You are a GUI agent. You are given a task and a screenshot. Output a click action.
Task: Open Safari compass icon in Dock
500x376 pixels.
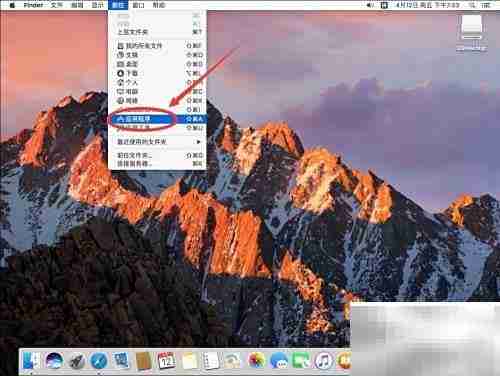pyautogui.click(x=99, y=361)
